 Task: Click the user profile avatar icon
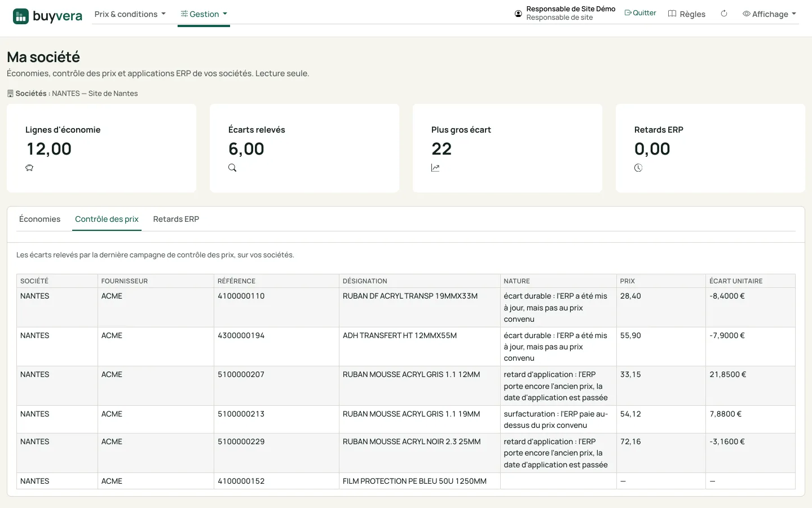click(x=518, y=14)
